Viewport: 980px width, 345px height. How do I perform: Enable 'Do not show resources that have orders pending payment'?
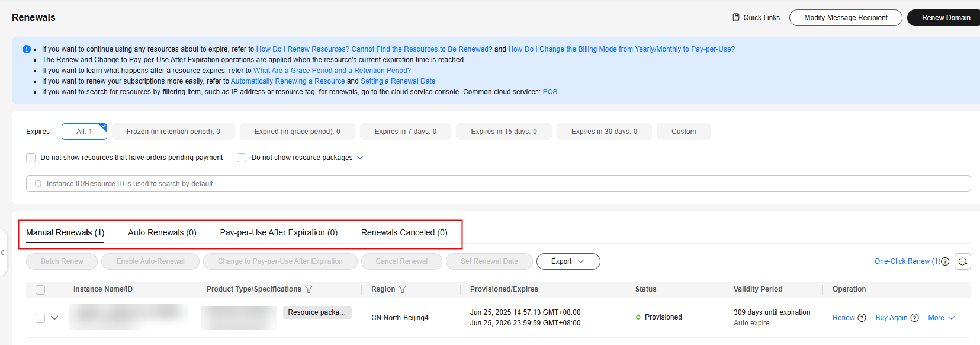coord(31,158)
